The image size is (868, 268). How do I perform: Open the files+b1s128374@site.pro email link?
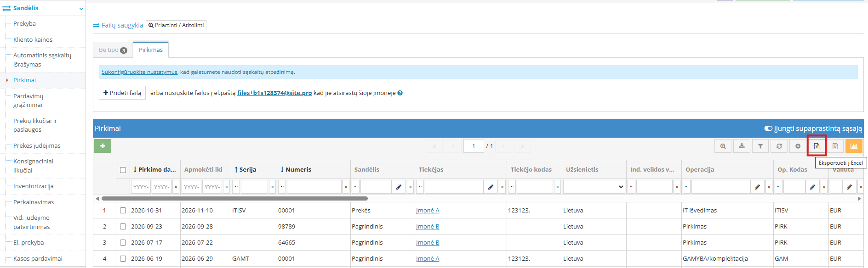tap(274, 93)
